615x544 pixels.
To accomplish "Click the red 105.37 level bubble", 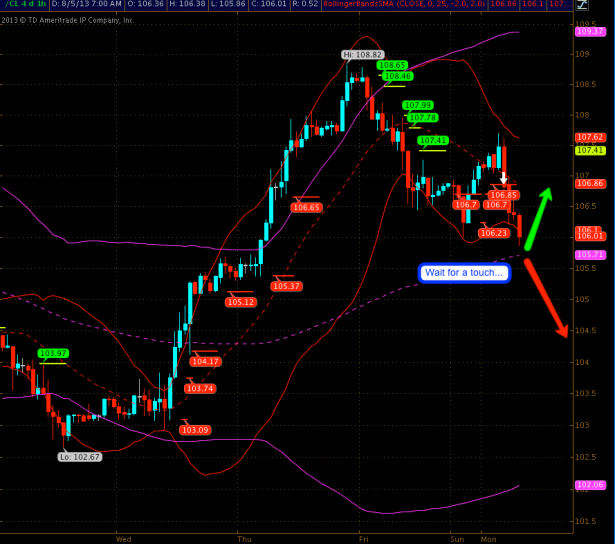I will 286,286.
